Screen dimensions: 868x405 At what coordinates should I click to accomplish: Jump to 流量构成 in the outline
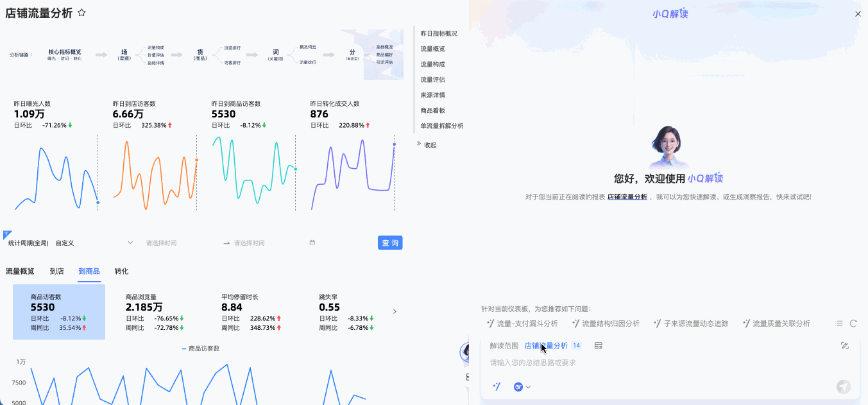432,64
